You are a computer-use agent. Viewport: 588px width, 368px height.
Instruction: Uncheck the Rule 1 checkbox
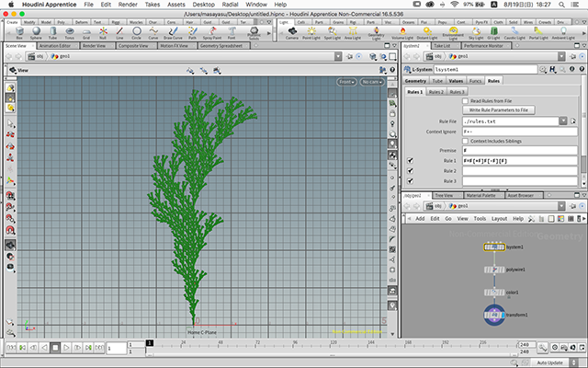(x=410, y=161)
